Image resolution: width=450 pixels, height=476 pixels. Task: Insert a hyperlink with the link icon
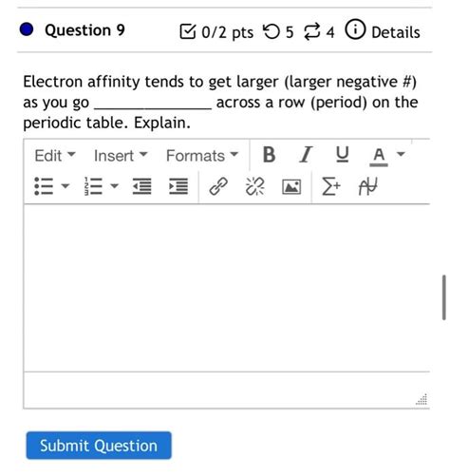pos(218,186)
